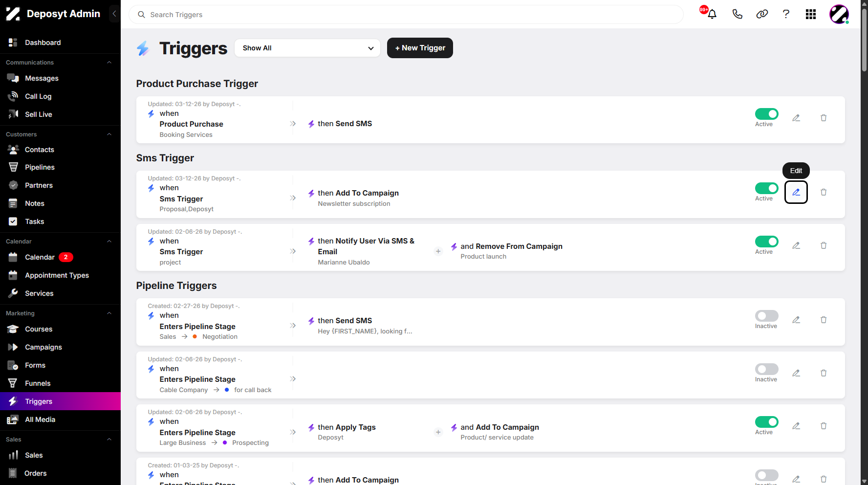Collapse the sidebar with the arrow button
868x485 pixels.
[x=114, y=14]
